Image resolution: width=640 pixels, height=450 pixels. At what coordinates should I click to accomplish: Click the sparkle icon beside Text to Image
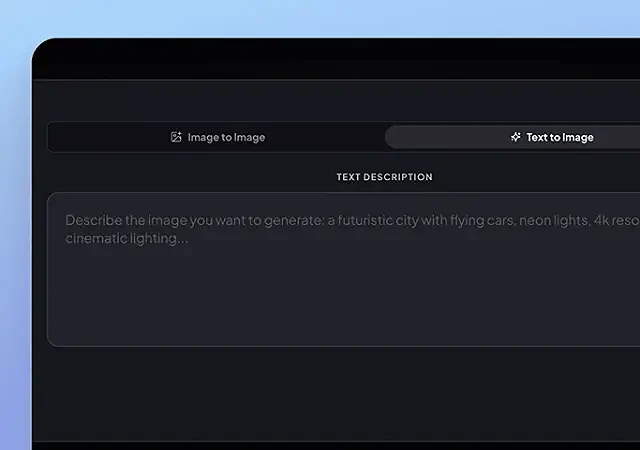515,137
